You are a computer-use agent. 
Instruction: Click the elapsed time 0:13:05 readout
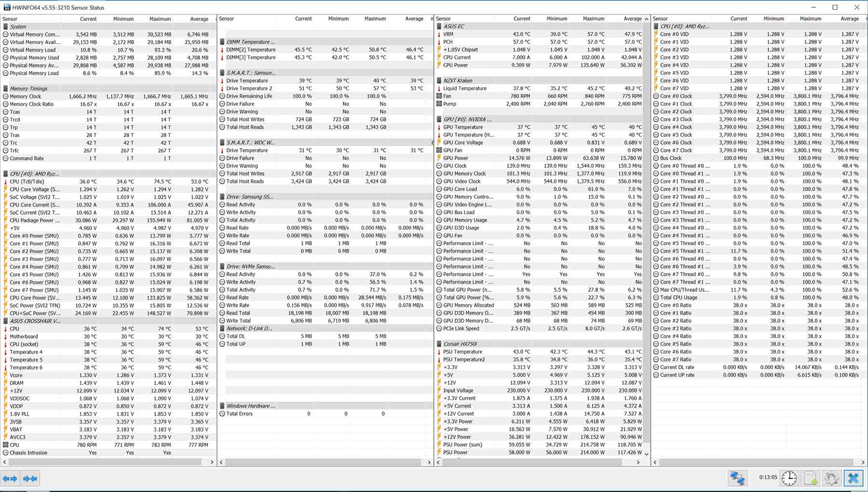coord(768,478)
